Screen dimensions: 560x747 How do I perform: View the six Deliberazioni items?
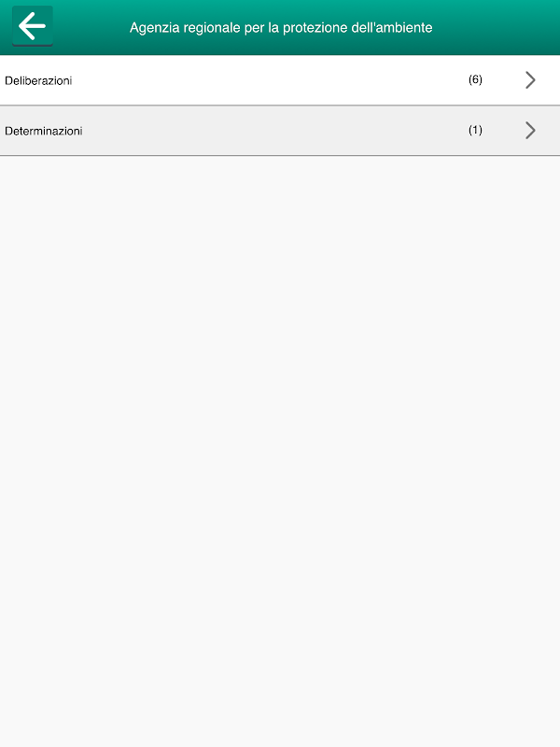point(280,80)
